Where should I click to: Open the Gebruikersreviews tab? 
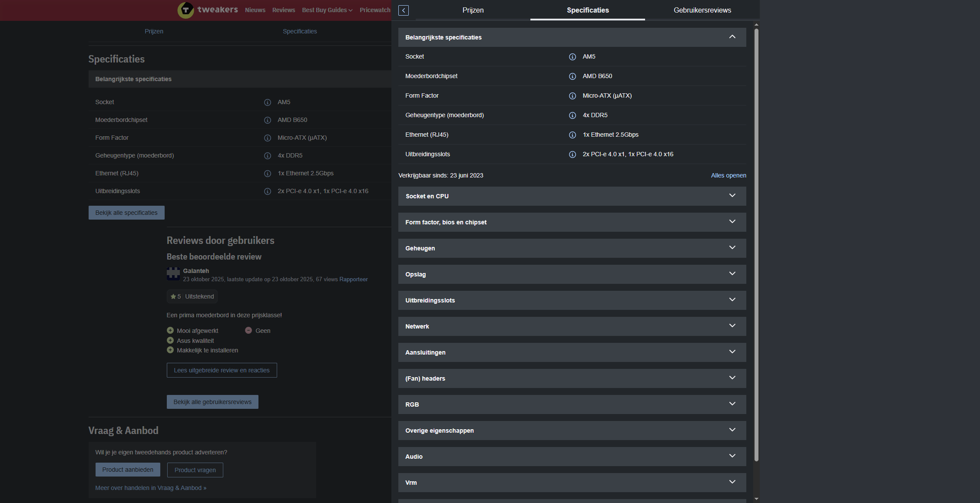pyautogui.click(x=702, y=10)
